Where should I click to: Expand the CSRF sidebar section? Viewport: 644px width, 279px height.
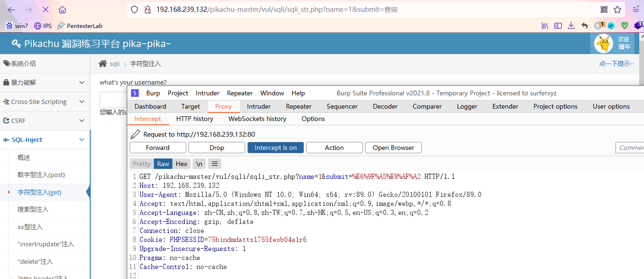[45, 121]
